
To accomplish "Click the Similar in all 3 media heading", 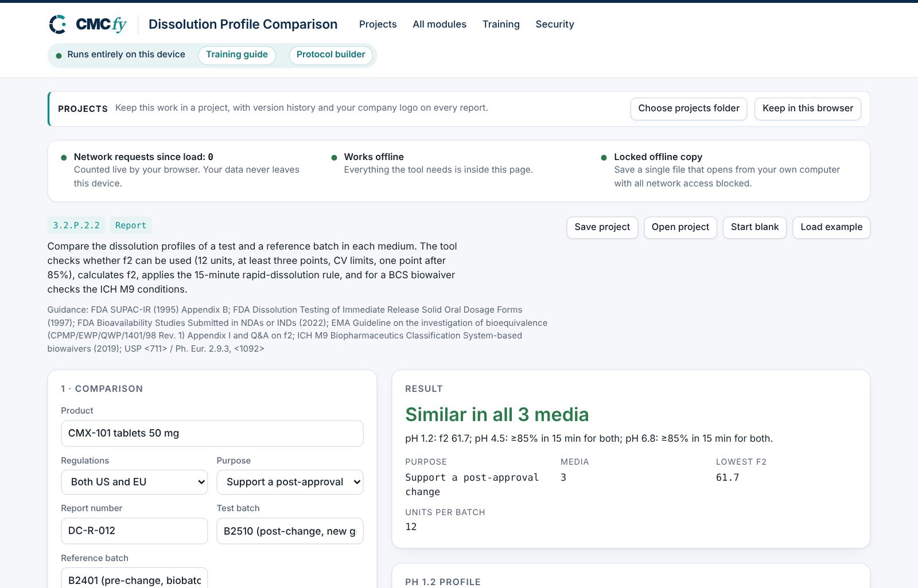I will point(497,414).
